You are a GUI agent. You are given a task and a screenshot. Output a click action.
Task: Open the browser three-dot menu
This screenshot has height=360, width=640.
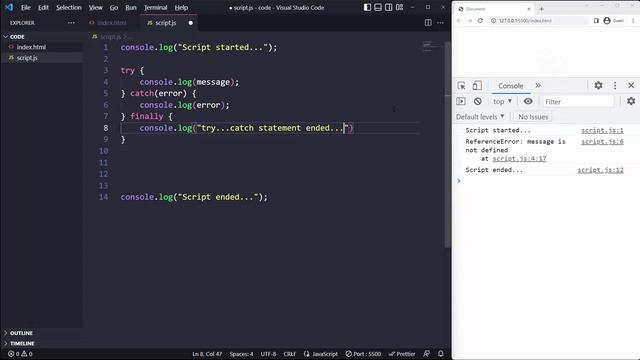click(x=633, y=20)
